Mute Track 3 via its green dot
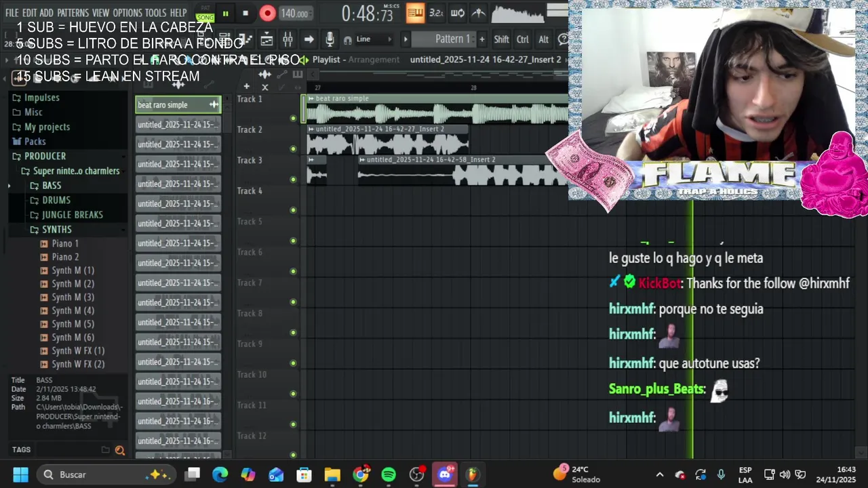 click(293, 180)
